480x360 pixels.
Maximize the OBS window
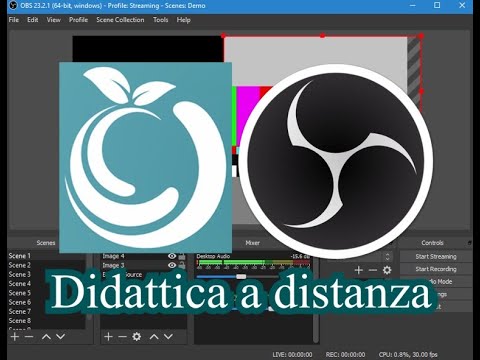coord(437,5)
